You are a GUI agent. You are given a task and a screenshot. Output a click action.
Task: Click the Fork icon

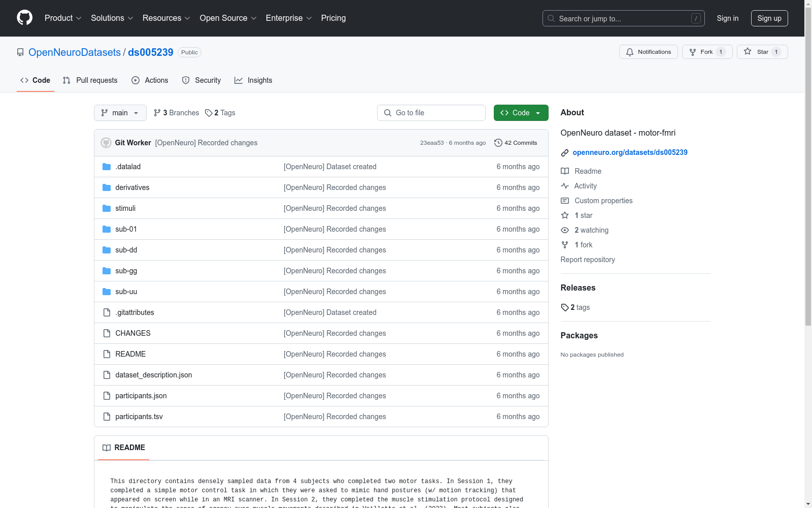(x=693, y=52)
